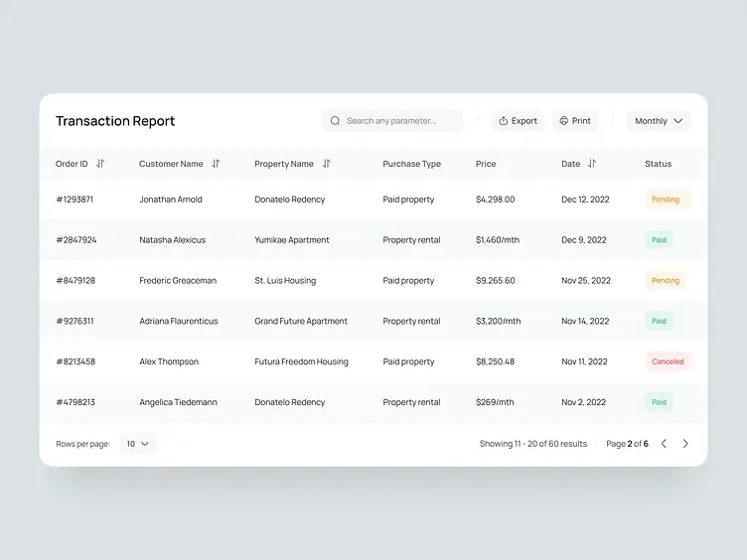Click the Nov 11, 2022 date
The width and height of the screenshot is (747, 560).
(x=584, y=361)
